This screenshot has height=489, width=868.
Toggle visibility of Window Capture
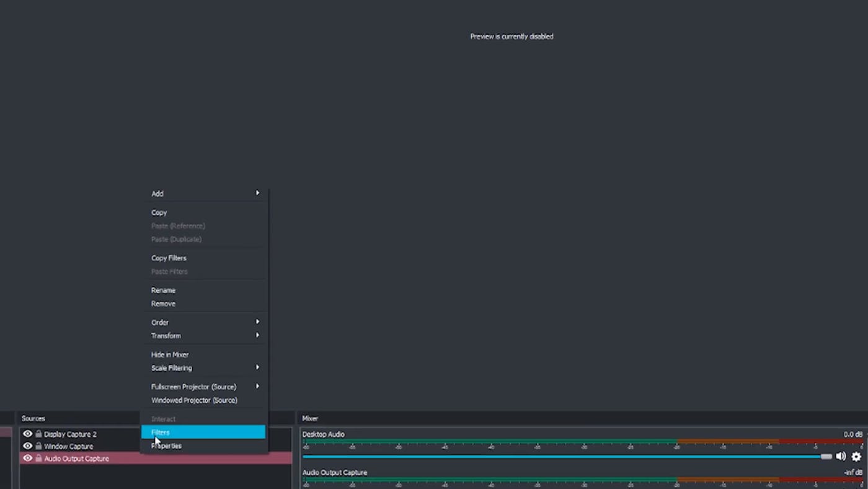point(27,446)
